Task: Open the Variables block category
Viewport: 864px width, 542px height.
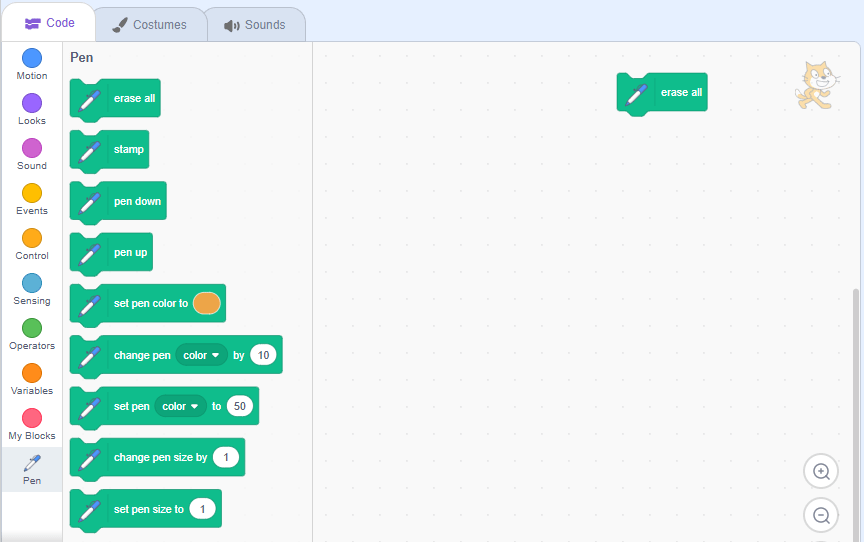Action: [x=32, y=374]
